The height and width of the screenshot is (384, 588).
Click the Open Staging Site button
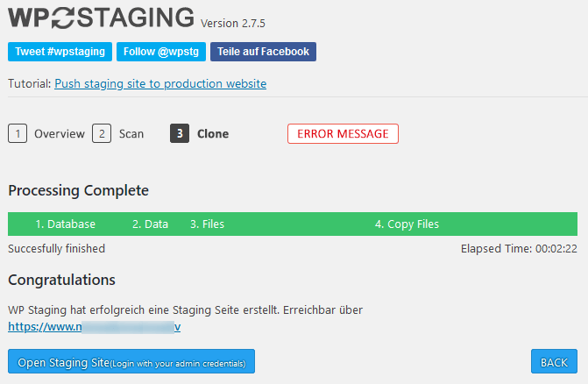(131, 361)
